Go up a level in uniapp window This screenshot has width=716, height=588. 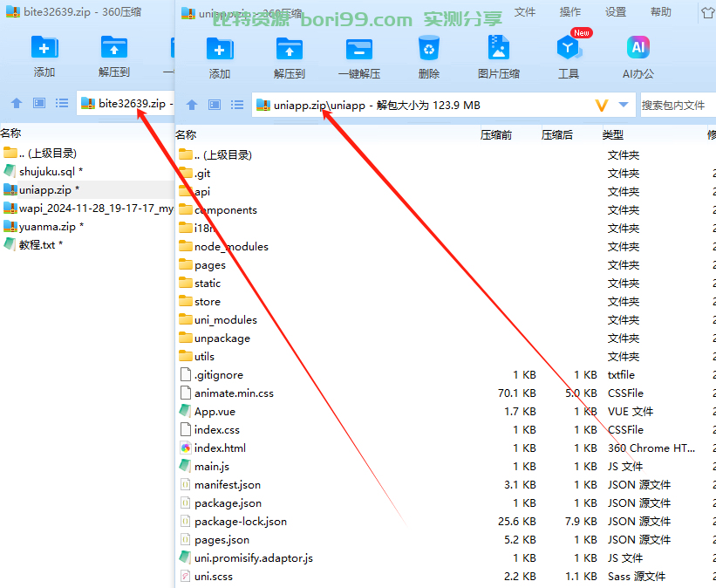[192, 105]
